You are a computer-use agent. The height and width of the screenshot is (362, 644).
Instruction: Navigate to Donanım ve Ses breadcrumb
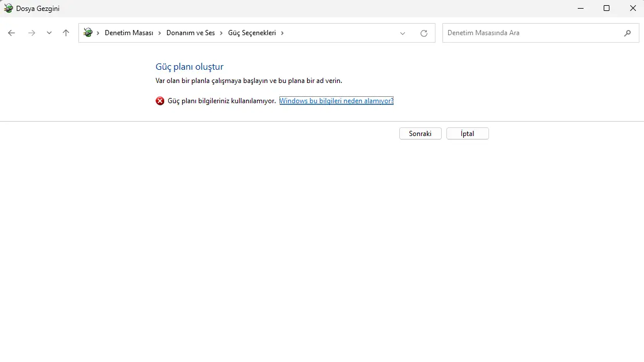click(191, 33)
